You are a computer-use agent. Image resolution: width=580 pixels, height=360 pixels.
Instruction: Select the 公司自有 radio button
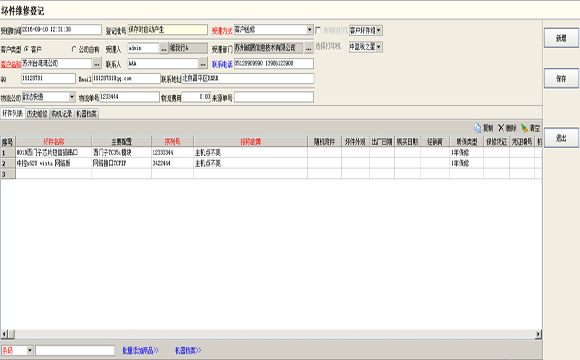[x=74, y=49]
